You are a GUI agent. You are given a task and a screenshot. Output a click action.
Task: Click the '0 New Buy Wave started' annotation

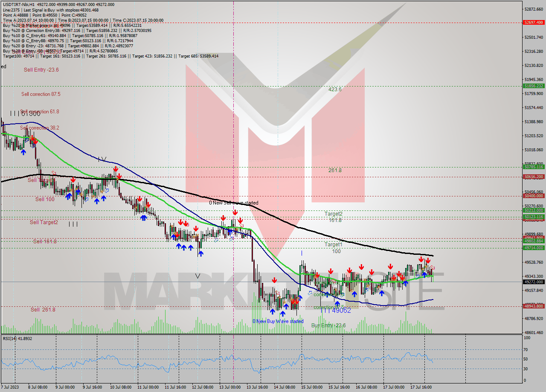278,321
